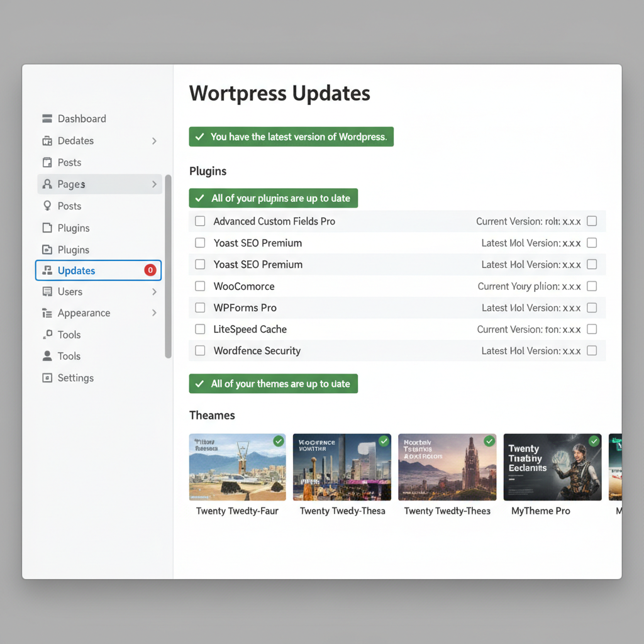Click the Pages person icon
Viewport: 644px width, 644px height.
pos(47,184)
